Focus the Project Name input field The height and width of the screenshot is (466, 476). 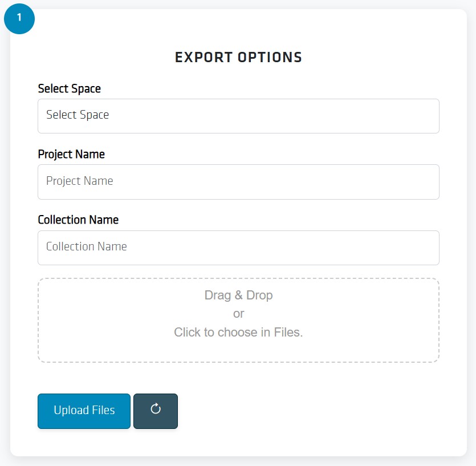point(238,182)
